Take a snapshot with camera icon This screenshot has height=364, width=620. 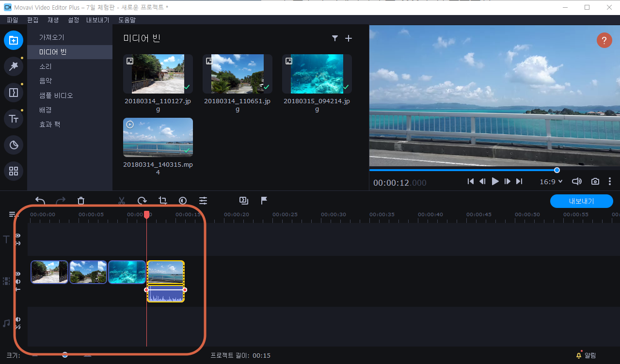tap(595, 181)
